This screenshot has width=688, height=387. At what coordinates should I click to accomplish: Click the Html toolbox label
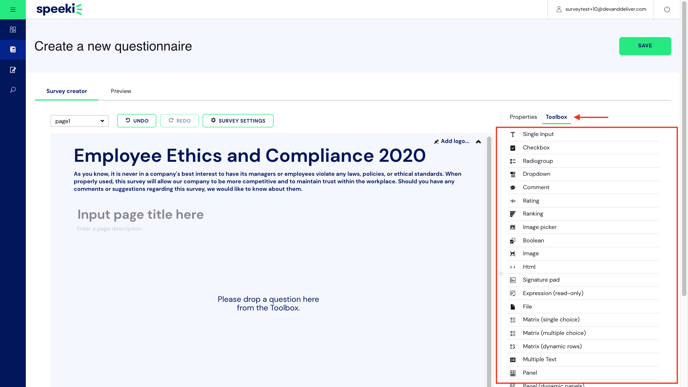tap(529, 267)
